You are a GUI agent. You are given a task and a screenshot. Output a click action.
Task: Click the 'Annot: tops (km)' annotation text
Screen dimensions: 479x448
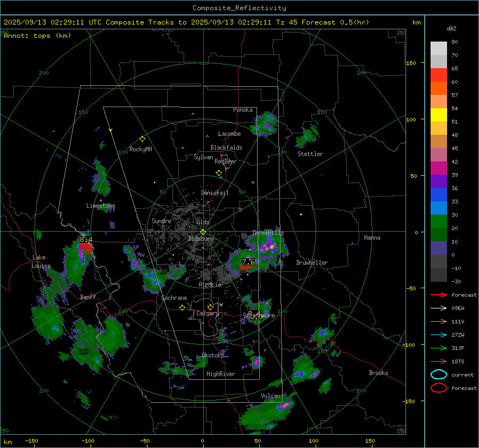(x=37, y=36)
